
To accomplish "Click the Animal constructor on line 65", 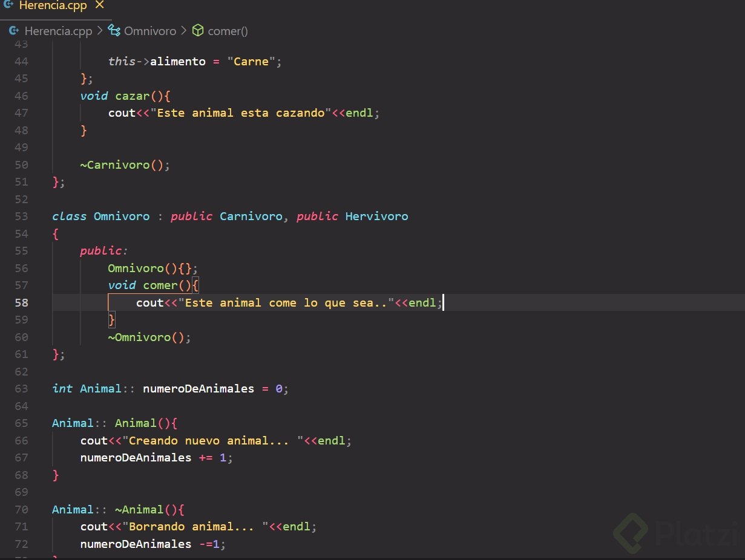I will [x=134, y=423].
